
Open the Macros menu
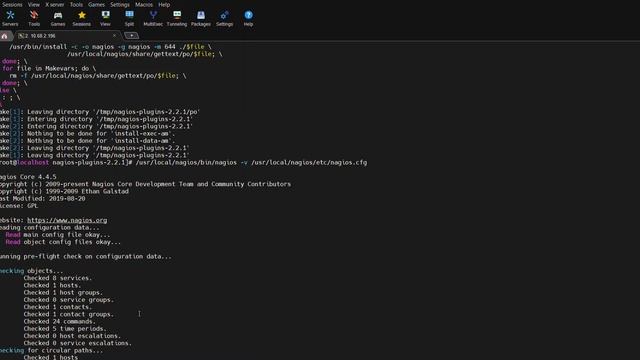click(x=144, y=4)
